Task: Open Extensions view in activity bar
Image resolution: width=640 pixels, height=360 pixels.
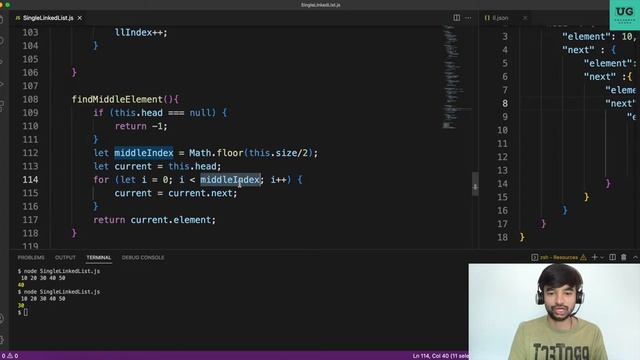Action: pos(2,105)
